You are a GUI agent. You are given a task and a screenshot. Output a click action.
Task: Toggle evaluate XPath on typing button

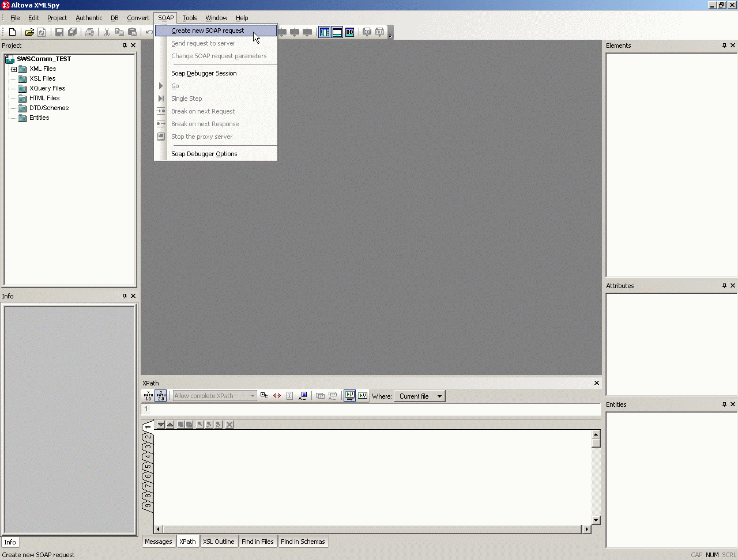[x=350, y=396]
